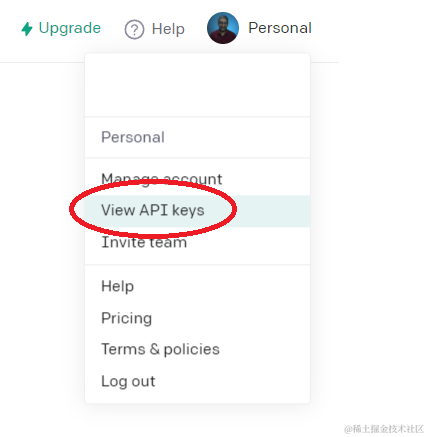Go to Pricing from the dropdown
The image size is (427, 437).
[x=197, y=318]
